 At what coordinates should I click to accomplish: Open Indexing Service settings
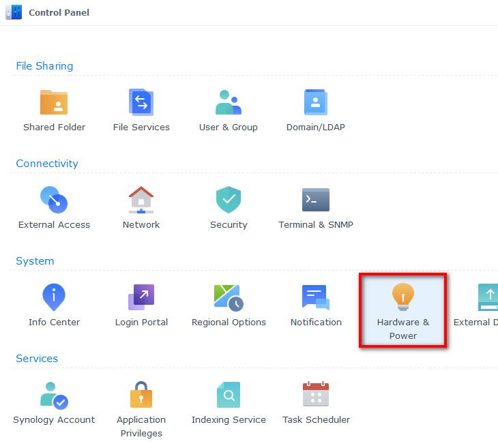(229, 402)
